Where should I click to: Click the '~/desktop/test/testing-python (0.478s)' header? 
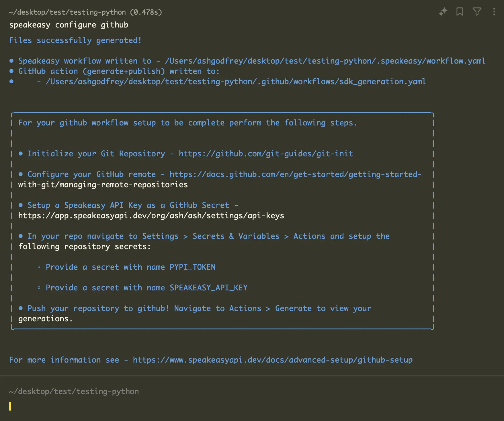pos(85,12)
